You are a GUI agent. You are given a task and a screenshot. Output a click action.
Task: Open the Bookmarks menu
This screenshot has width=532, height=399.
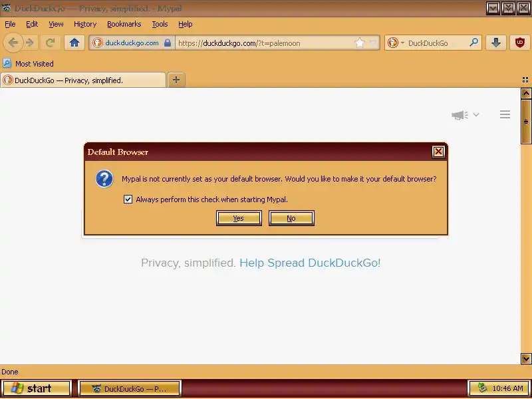pos(124,24)
